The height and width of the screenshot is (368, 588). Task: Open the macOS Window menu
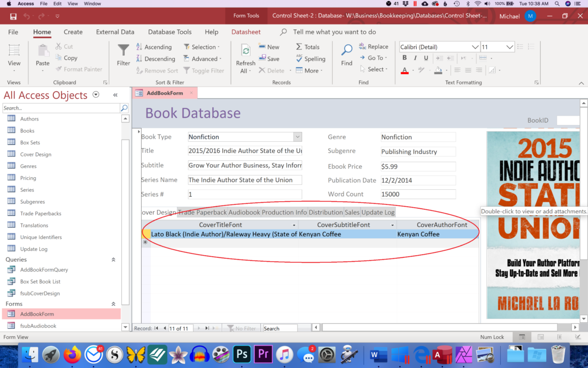coord(92,3)
